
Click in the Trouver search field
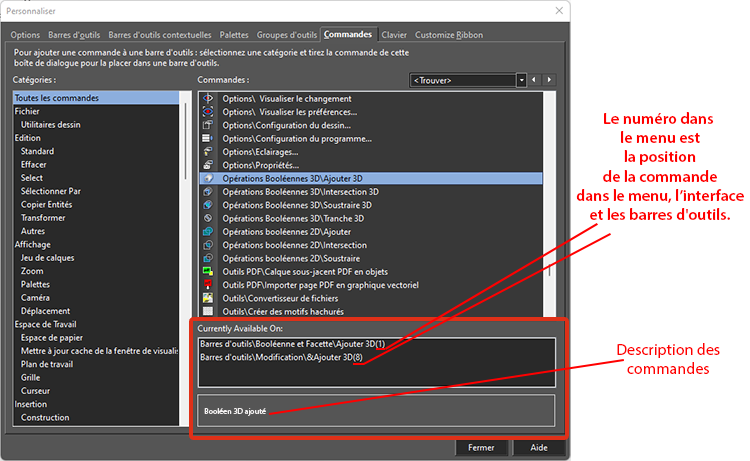(x=463, y=80)
